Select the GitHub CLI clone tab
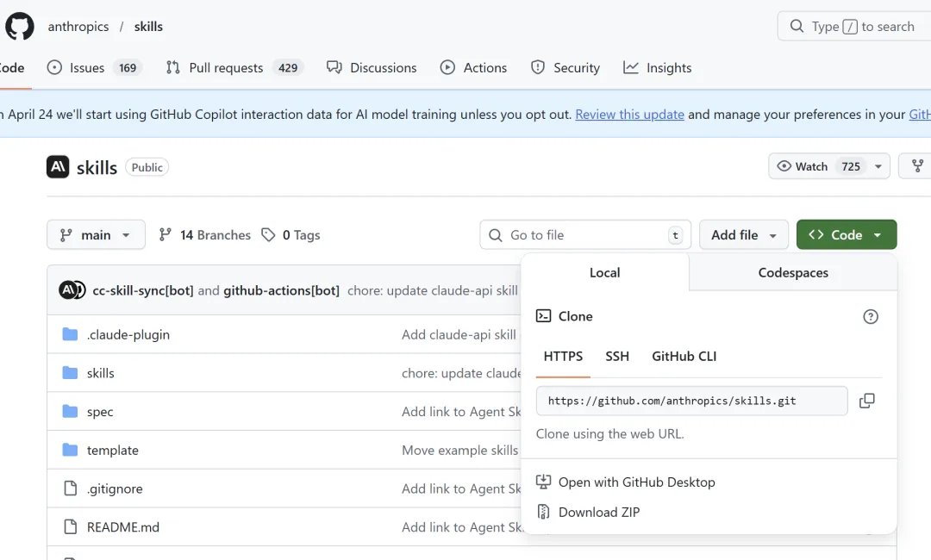The width and height of the screenshot is (931, 560). 684,356
